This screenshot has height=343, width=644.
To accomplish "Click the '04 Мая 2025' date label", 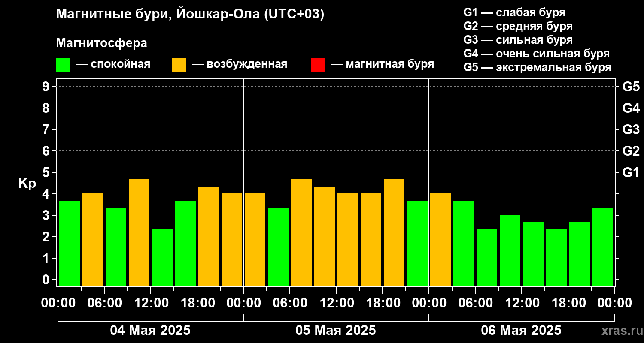I will tap(150, 331).
